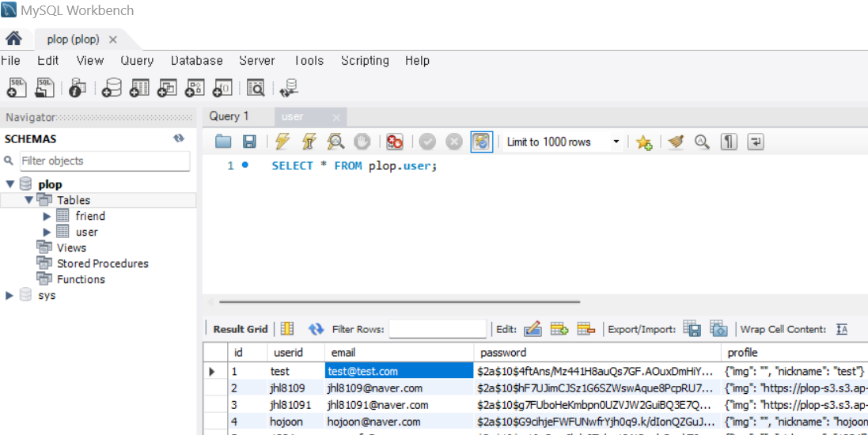This screenshot has height=435, width=868.
Task: Execute statement under cursor icon
Action: (309, 142)
